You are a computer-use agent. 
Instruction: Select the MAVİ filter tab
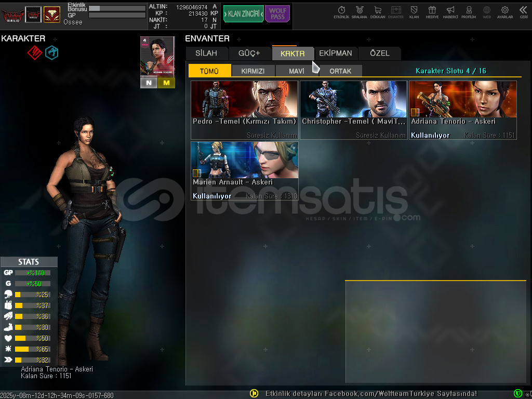(x=297, y=71)
